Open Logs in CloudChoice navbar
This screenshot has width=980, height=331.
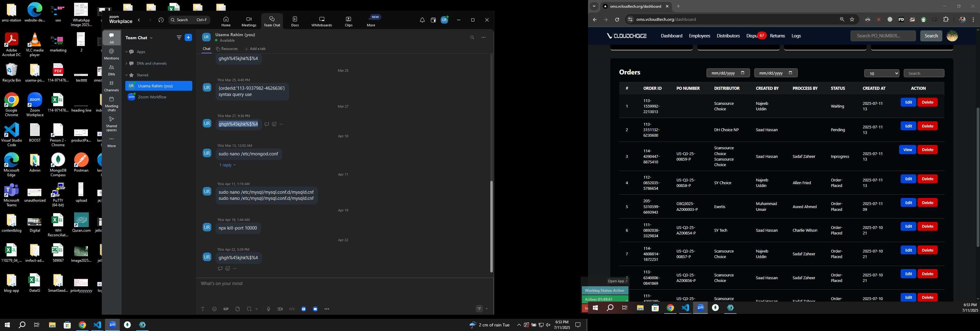click(796, 36)
